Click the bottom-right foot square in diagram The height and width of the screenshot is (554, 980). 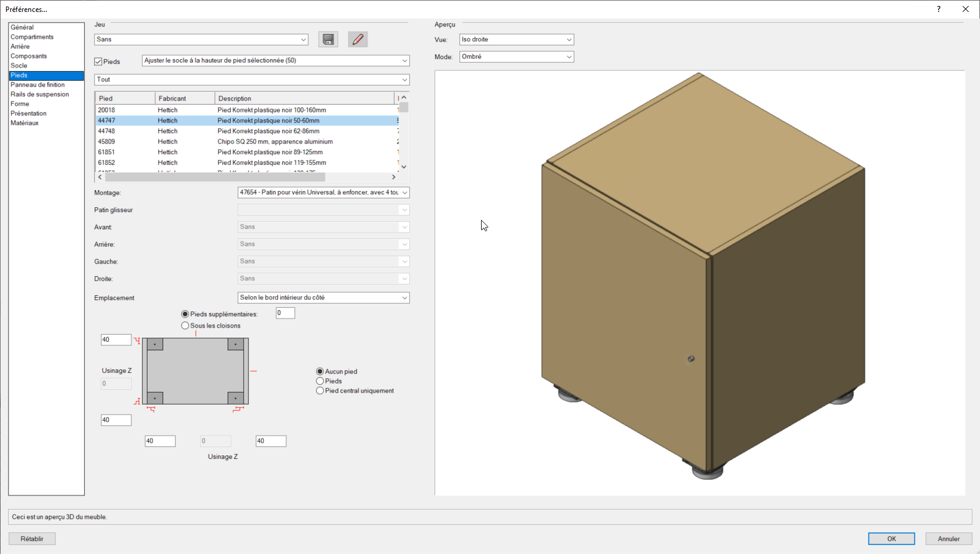click(235, 398)
